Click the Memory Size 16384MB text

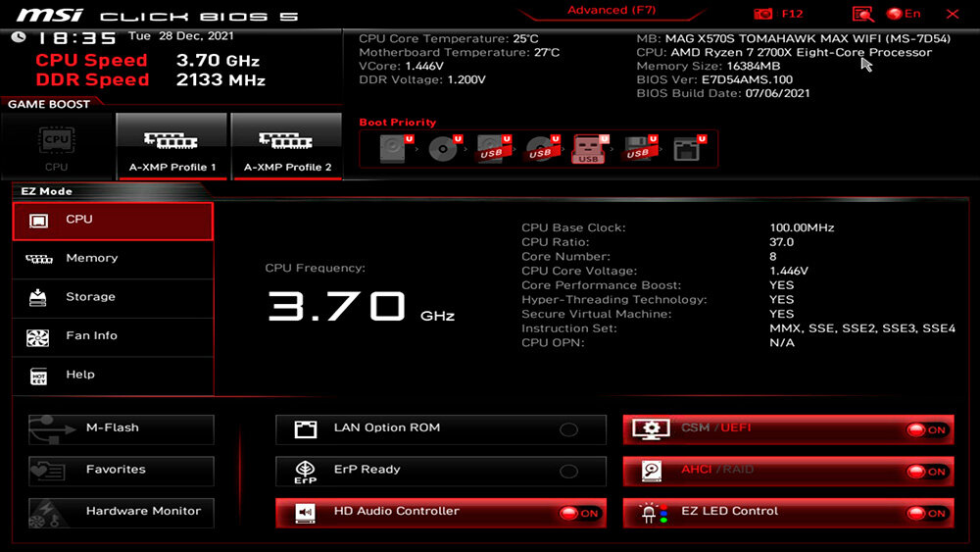tap(709, 66)
